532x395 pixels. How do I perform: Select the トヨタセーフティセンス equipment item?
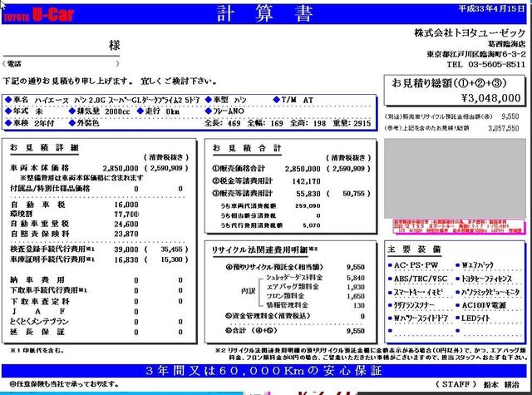pos(487,279)
